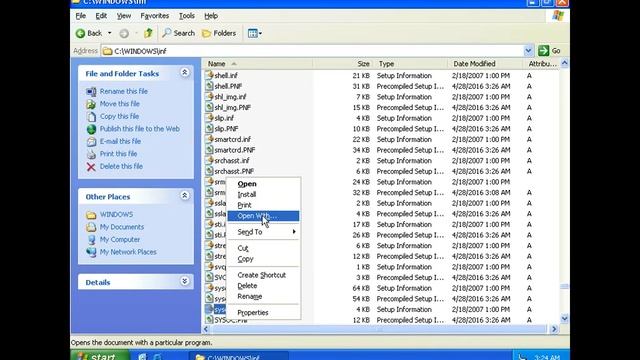Click the Back navigation arrow icon
640x360 pixels.
click(x=80, y=33)
